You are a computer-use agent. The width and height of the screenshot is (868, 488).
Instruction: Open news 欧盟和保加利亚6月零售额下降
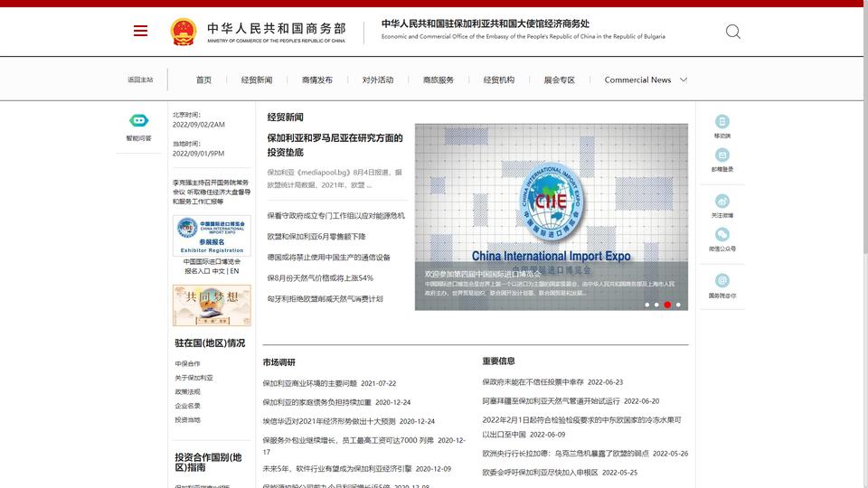pos(316,236)
